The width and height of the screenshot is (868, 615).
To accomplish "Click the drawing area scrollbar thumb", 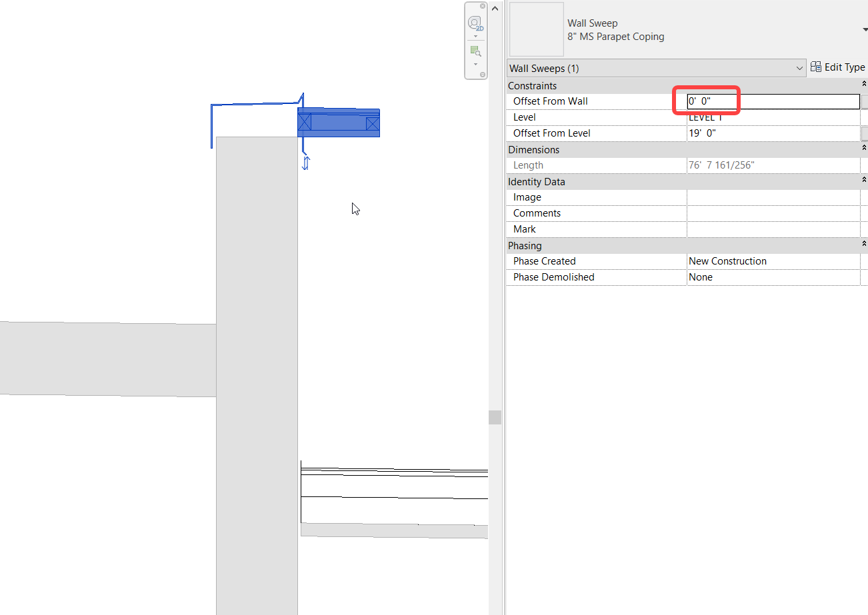I will pyautogui.click(x=495, y=416).
